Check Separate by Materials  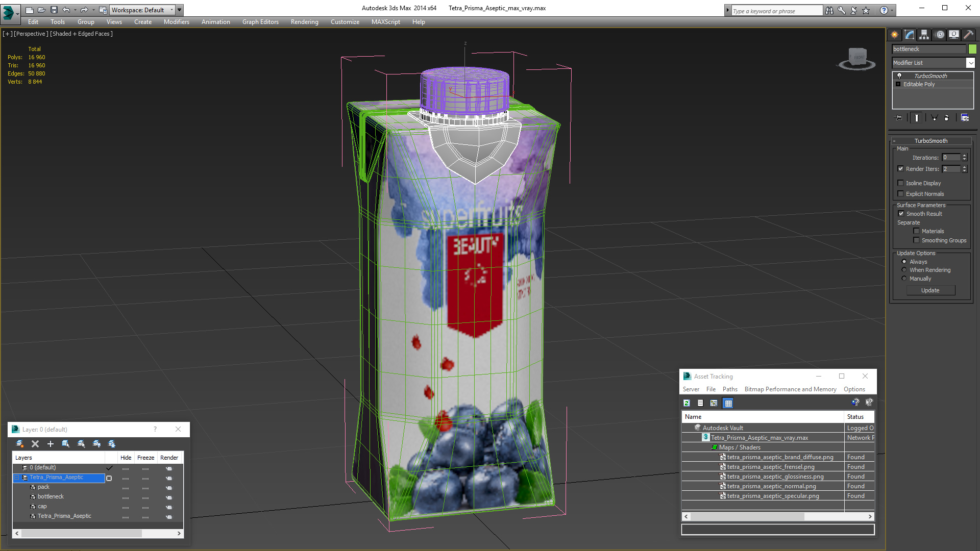(x=916, y=231)
